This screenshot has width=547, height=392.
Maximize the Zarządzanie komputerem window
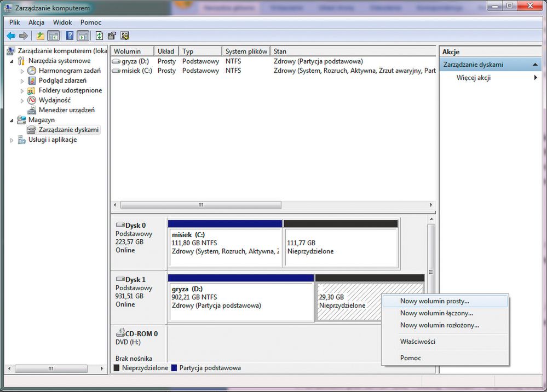click(x=510, y=5)
